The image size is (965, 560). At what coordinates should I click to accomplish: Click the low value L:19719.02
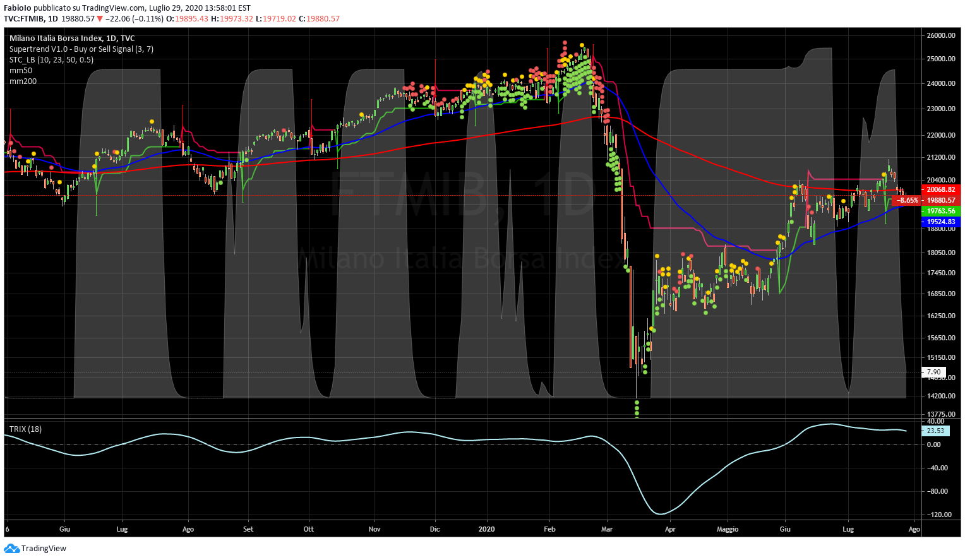coord(276,19)
